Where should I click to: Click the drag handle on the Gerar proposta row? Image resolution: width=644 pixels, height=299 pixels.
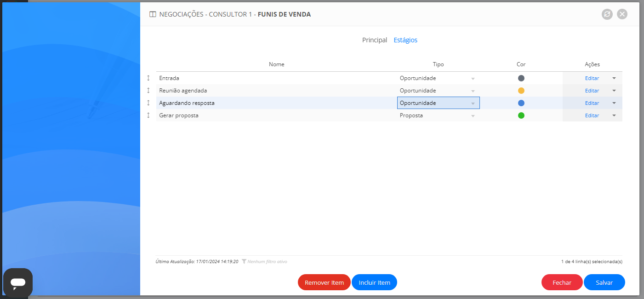[148, 115]
